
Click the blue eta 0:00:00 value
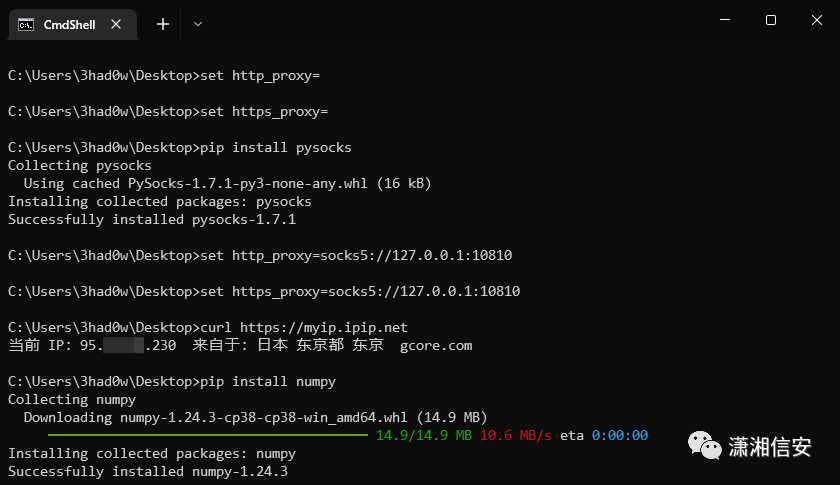point(620,435)
